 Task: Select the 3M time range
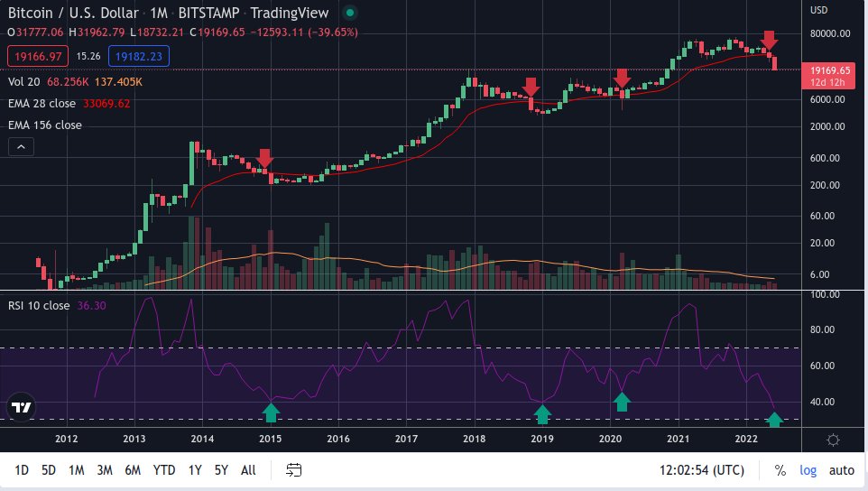[x=105, y=470]
